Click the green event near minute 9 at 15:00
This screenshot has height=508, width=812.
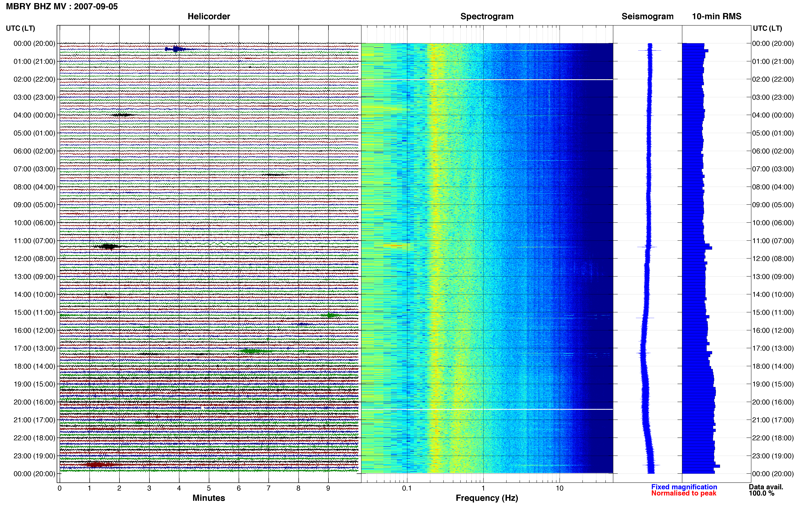(x=331, y=315)
